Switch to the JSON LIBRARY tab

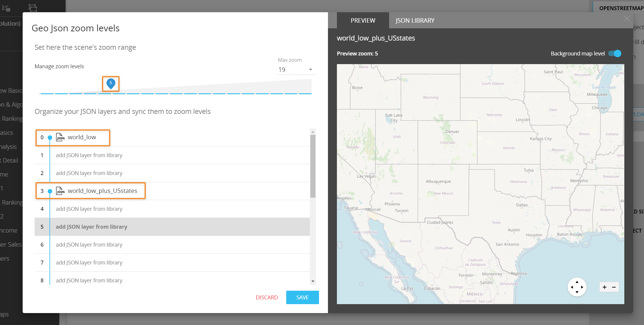point(415,21)
